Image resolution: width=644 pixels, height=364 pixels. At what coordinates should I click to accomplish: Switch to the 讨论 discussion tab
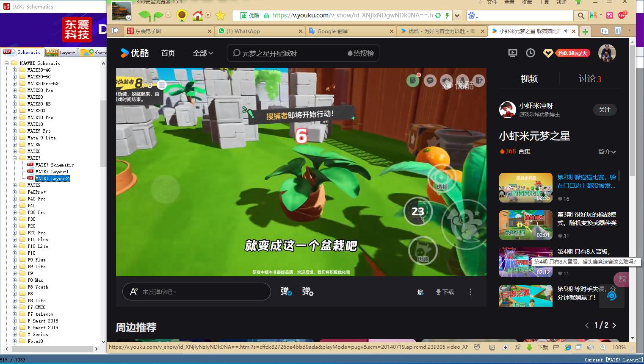pyautogui.click(x=590, y=79)
